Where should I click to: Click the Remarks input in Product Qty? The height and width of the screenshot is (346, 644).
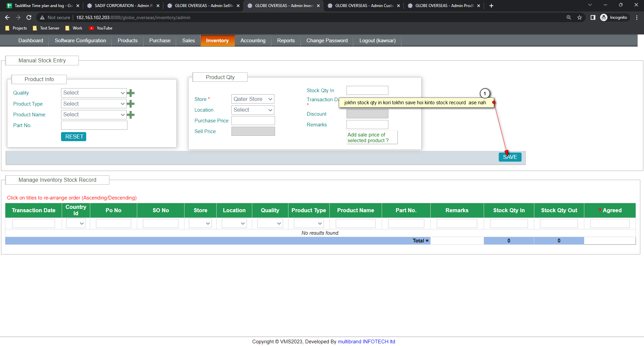point(367,125)
